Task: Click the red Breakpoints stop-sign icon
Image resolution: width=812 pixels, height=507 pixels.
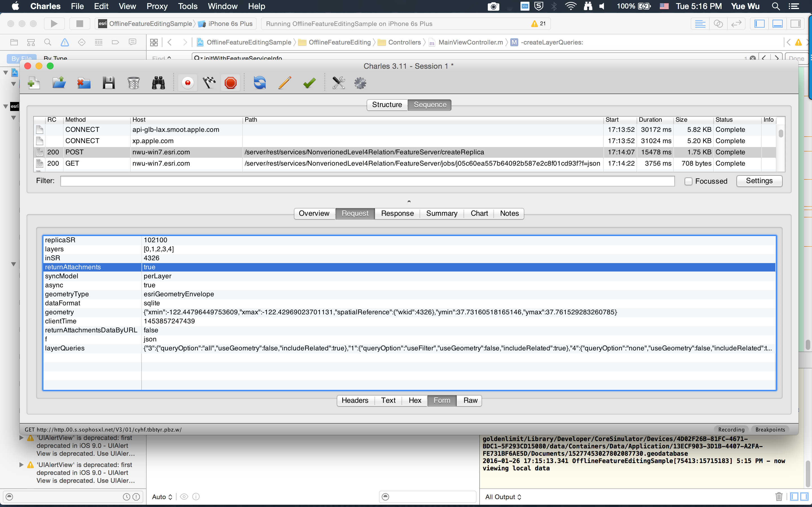Action: click(231, 83)
